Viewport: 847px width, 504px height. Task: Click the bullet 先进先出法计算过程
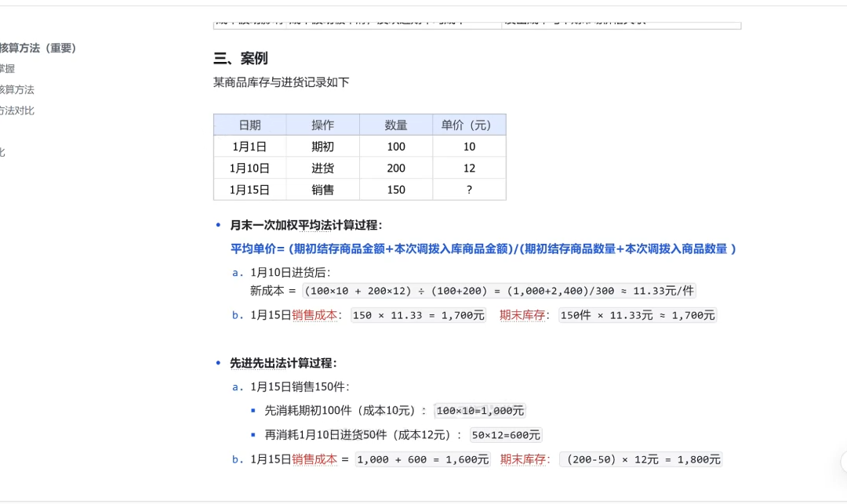(284, 363)
